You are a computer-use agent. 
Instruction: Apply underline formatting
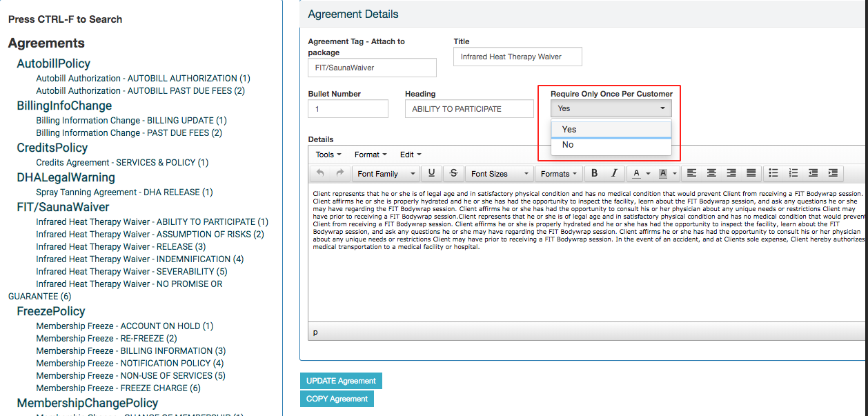click(x=432, y=173)
